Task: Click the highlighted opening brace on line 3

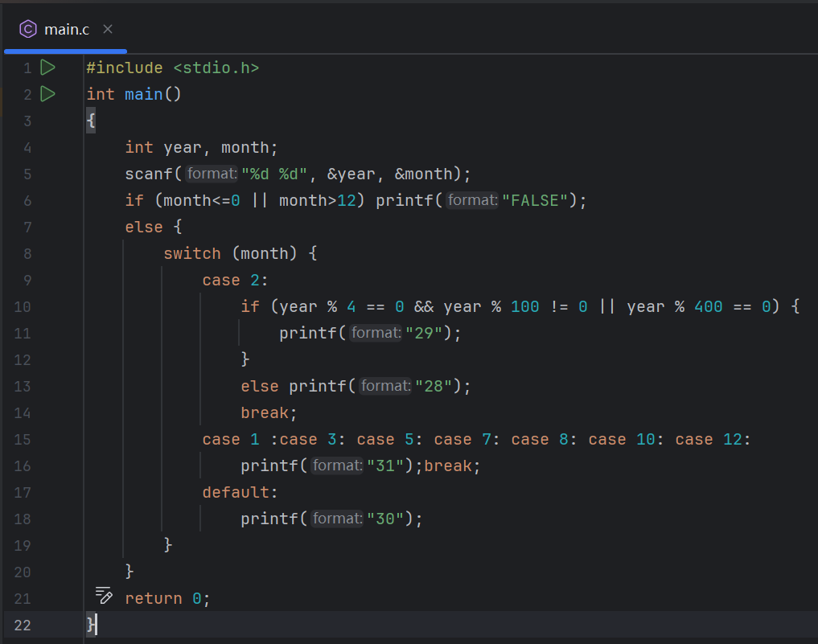Action: pyautogui.click(x=91, y=121)
